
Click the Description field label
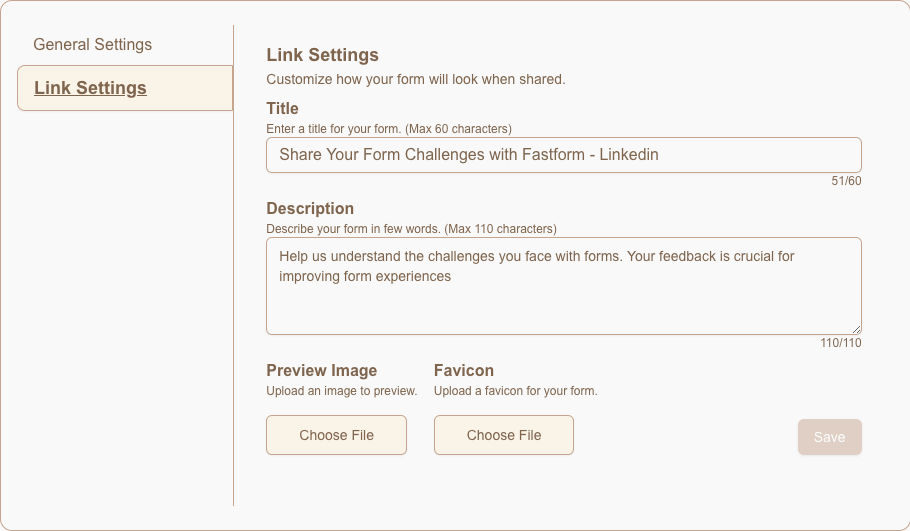pos(310,208)
